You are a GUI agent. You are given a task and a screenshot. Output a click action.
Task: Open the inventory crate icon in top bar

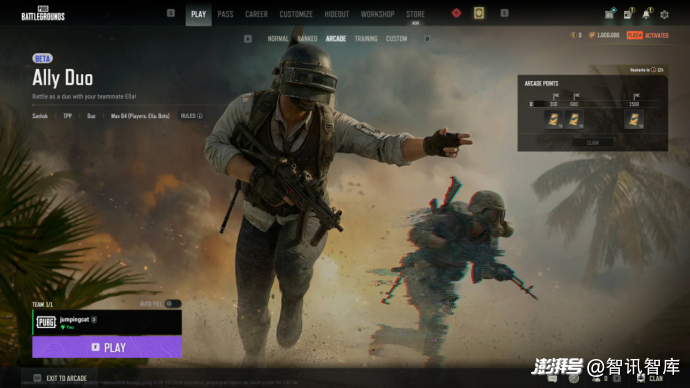(x=609, y=15)
